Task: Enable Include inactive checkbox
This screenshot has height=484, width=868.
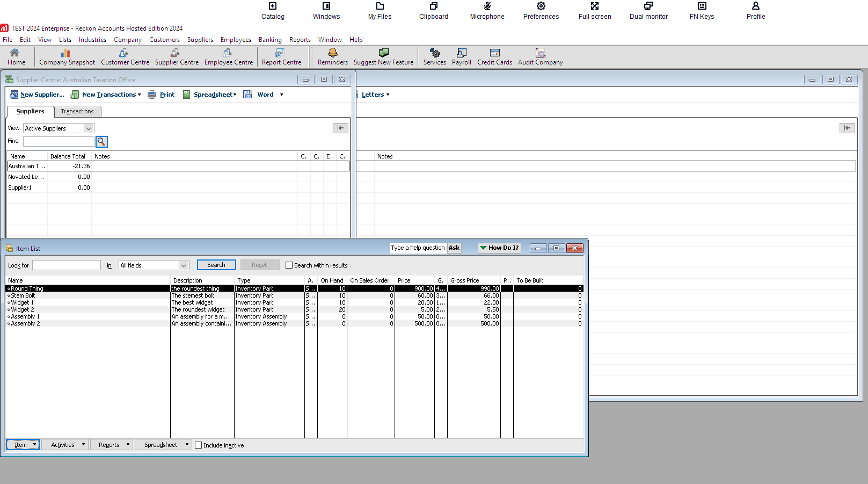Action: pyautogui.click(x=199, y=445)
